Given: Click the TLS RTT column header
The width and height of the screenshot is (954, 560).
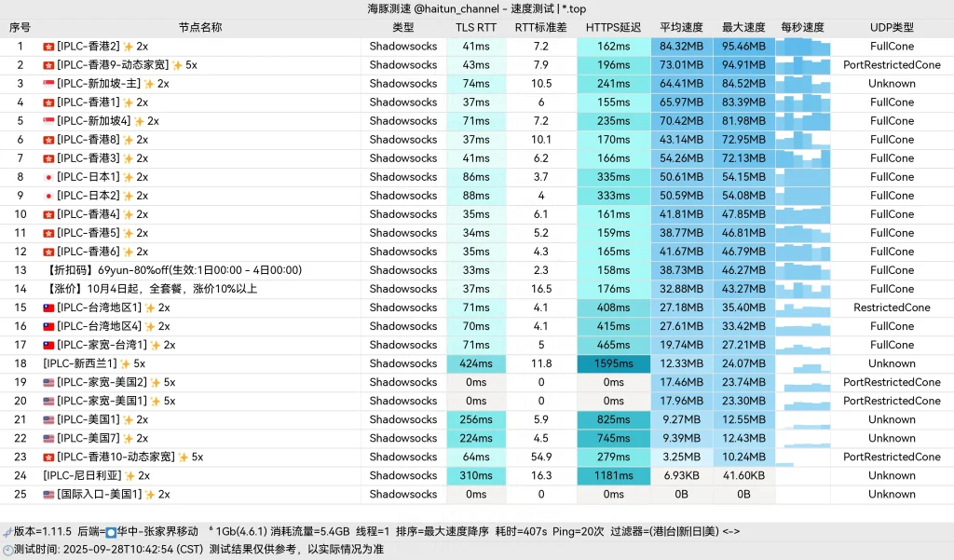Looking at the screenshot, I should tap(477, 27).
